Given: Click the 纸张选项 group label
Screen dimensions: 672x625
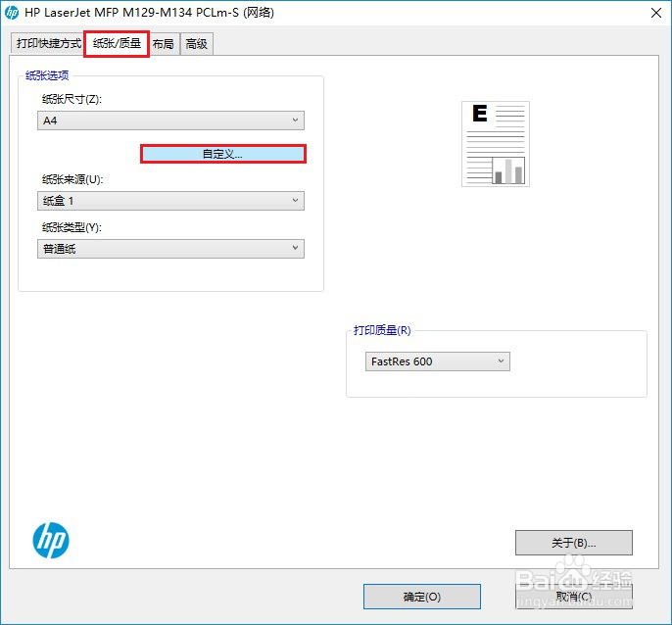Looking at the screenshot, I should tap(47, 75).
